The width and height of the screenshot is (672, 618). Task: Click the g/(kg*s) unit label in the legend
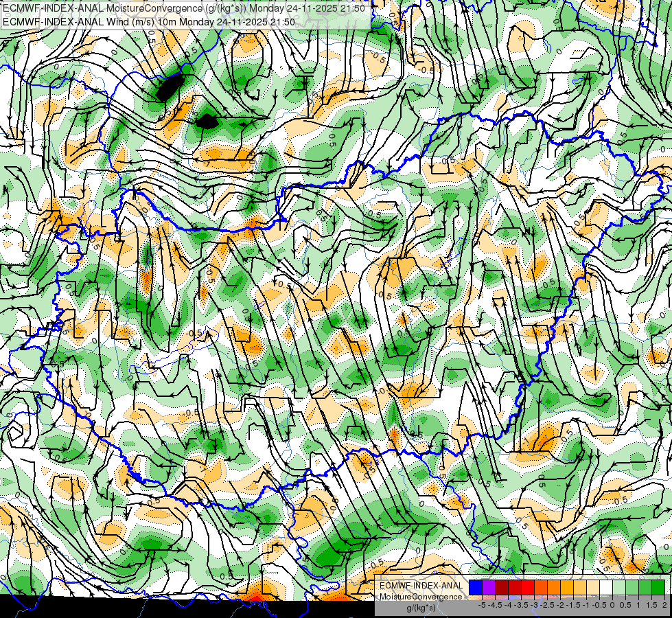421,608
